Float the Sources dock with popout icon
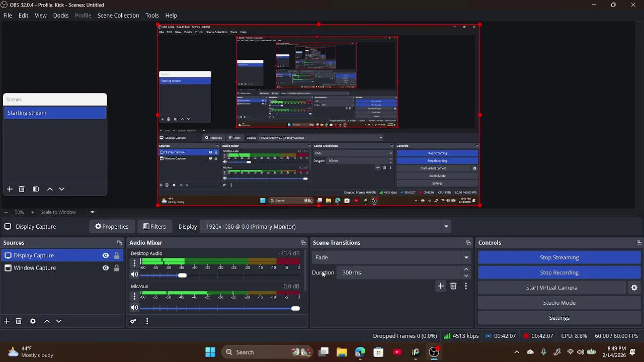The image size is (644, 362). [x=119, y=243]
